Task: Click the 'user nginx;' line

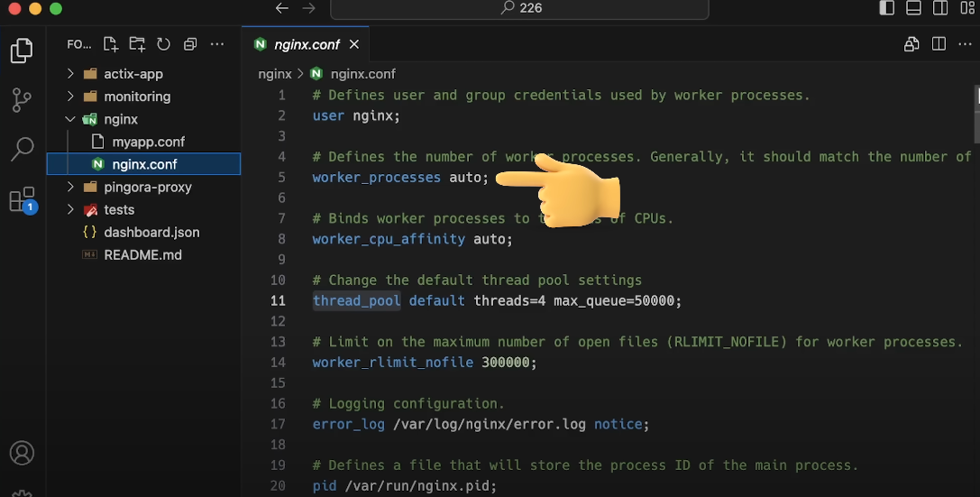Action: coord(355,115)
